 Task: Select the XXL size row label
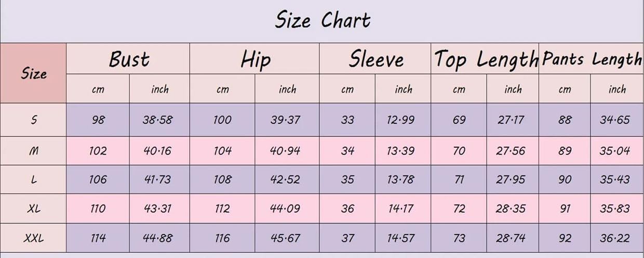tap(33, 238)
